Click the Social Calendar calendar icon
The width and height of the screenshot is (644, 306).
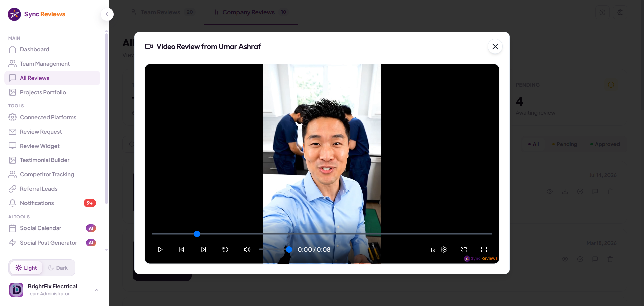12,228
